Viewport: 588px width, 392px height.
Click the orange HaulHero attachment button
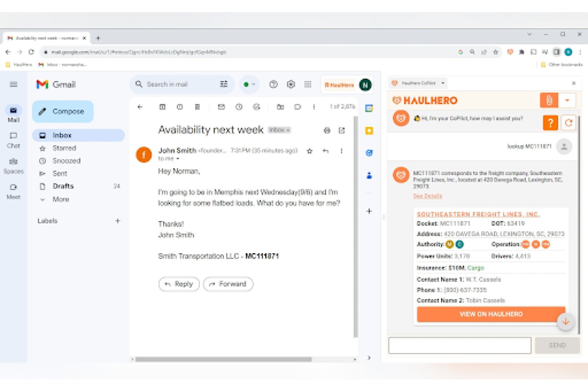[549, 100]
